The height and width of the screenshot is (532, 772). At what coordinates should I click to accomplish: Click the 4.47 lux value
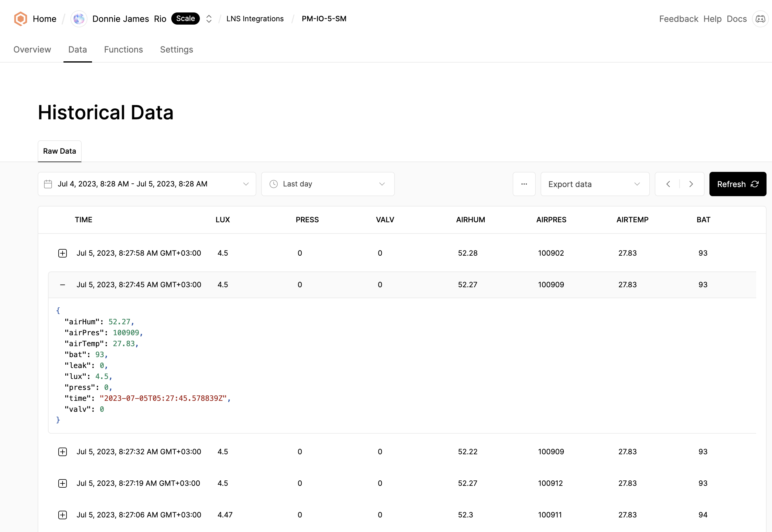(x=225, y=515)
